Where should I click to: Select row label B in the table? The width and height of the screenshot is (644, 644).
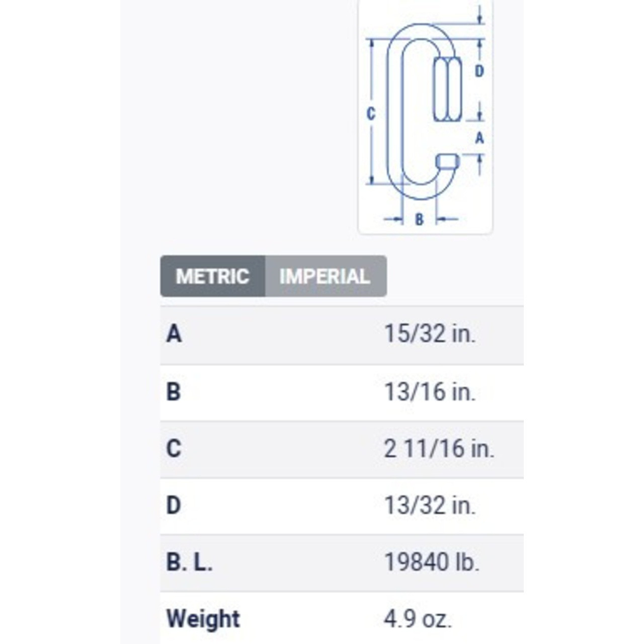[174, 391]
